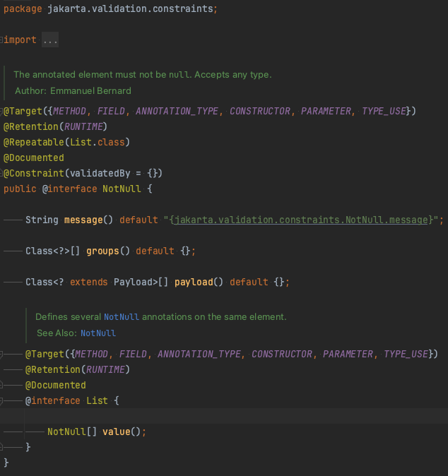Click "The annotated element must not be null" comment
The width and height of the screenshot is (448, 476).
click(143, 75)
